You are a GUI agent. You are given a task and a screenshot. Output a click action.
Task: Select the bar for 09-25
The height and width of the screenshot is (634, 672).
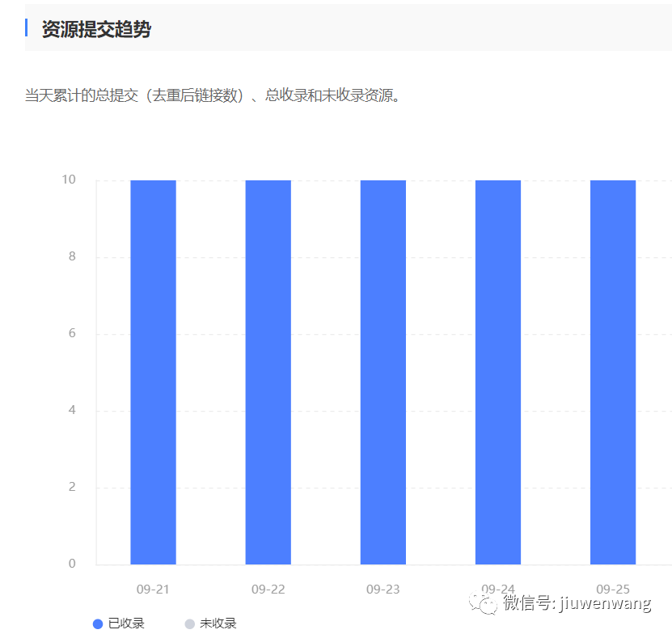[x=612, y=372]
